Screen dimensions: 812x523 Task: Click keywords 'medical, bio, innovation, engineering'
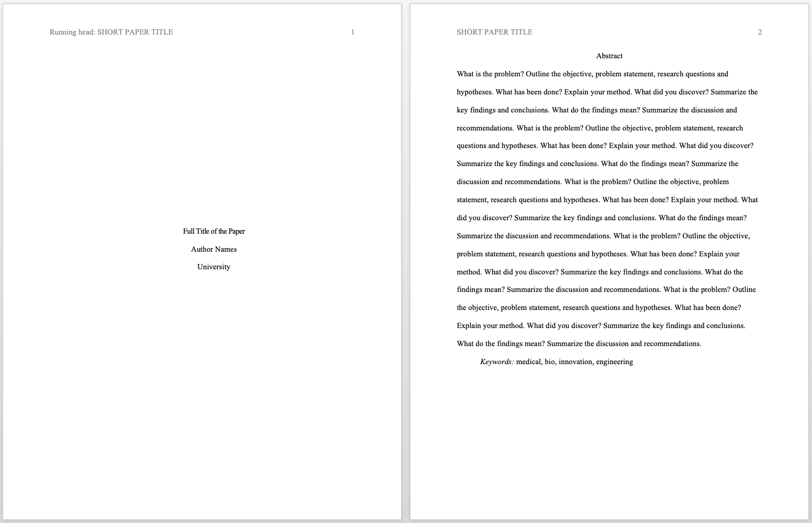(x=575, y=362)
